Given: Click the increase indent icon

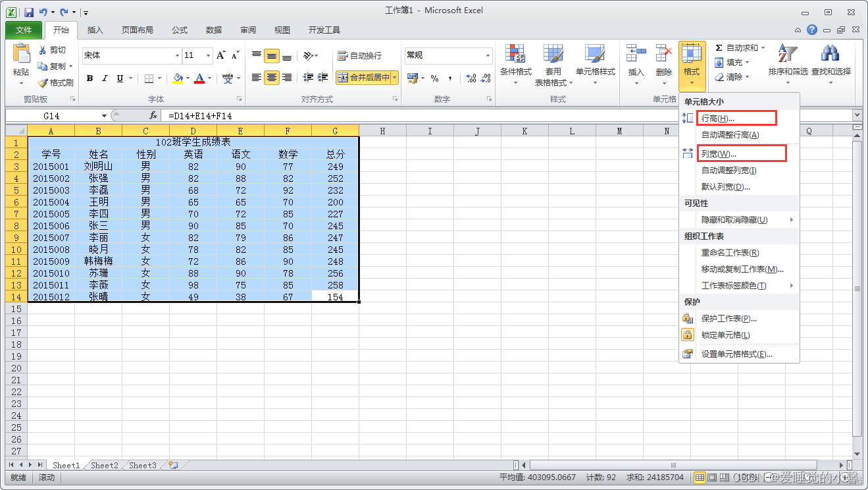Looking at the screenshot, I should 322,78.
